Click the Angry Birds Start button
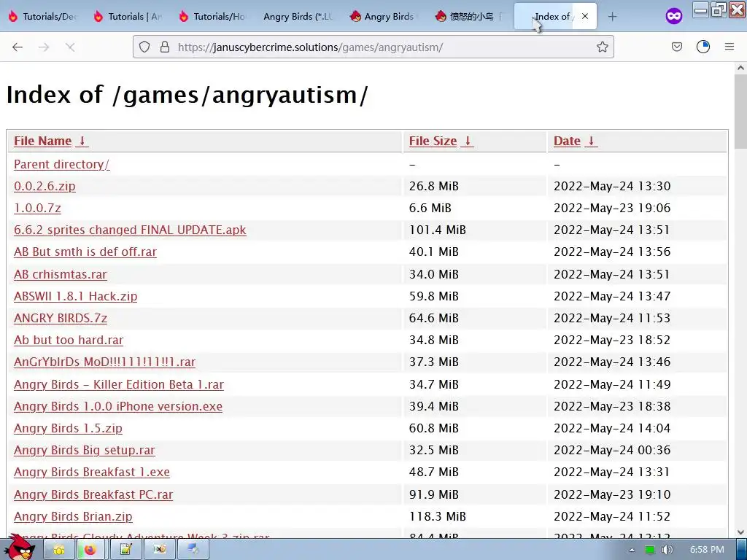 tap(19, 548)
